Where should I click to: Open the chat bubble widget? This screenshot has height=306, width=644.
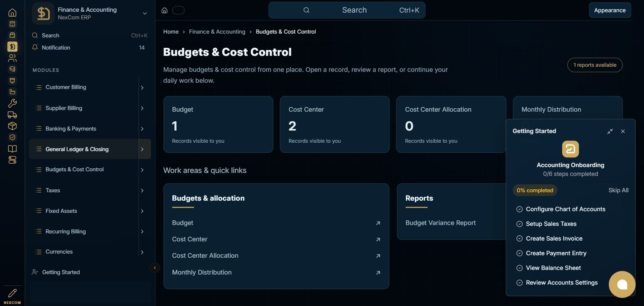pos(622,285)
